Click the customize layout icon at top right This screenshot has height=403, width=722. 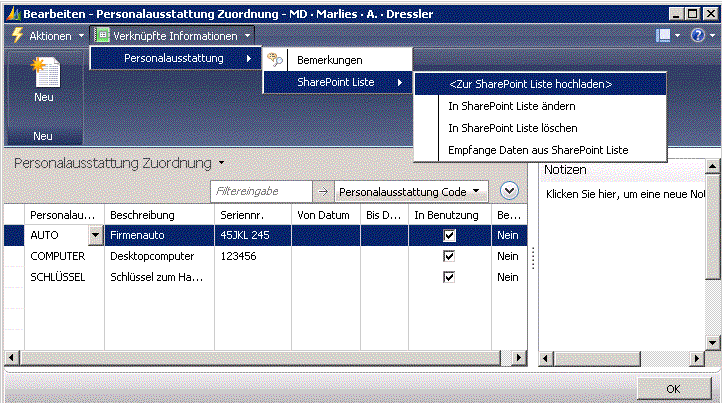662,36
